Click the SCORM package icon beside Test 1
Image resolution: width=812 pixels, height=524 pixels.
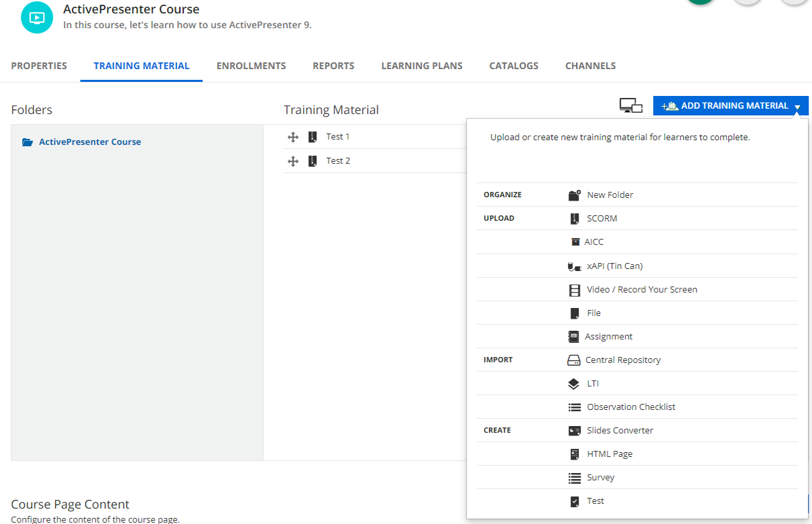point(312,137)
